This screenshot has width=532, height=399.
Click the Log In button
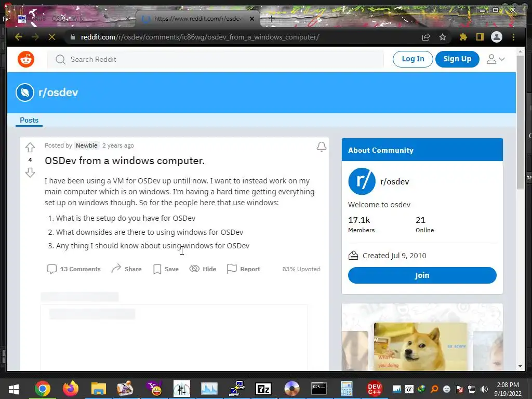point(413,59)
